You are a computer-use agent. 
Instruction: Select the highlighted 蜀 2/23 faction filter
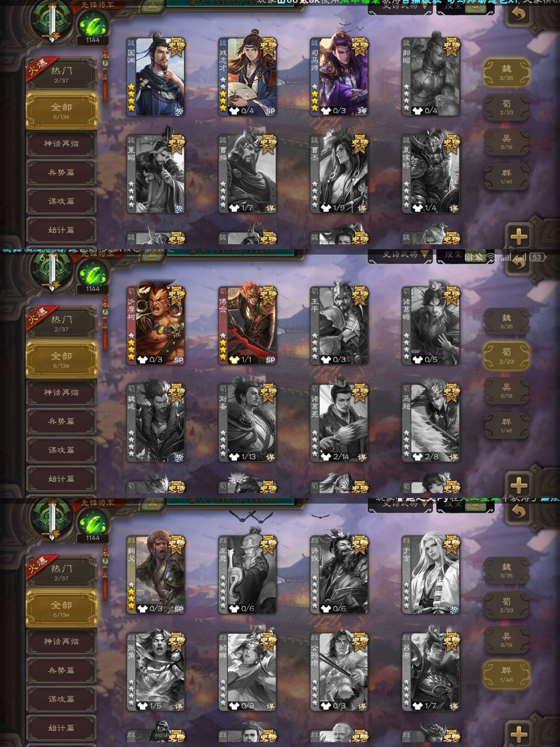tap(507, 356)
